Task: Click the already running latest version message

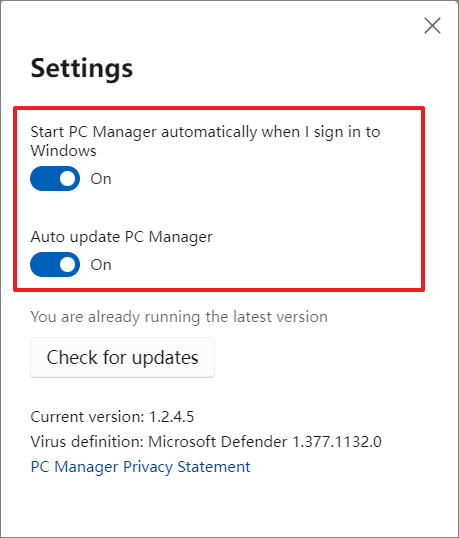Action: (x=179, y=317)
